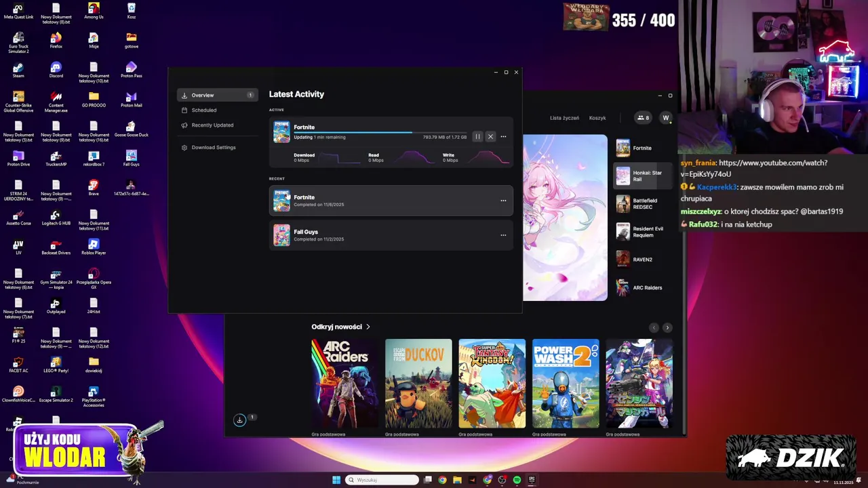Open the W profile avatar
Screen dimensions: 868x488
coord(665,118)
